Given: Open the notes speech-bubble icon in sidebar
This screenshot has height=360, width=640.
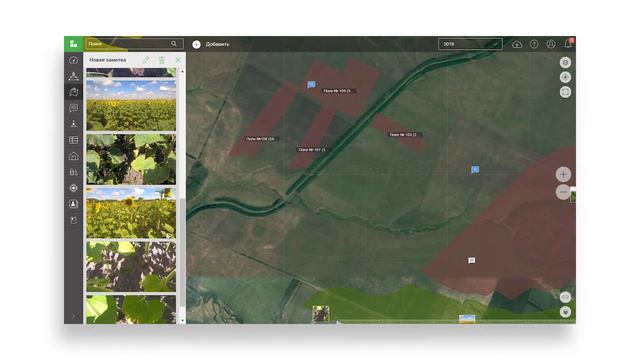Looking at the screenshot, I should 73,108.
